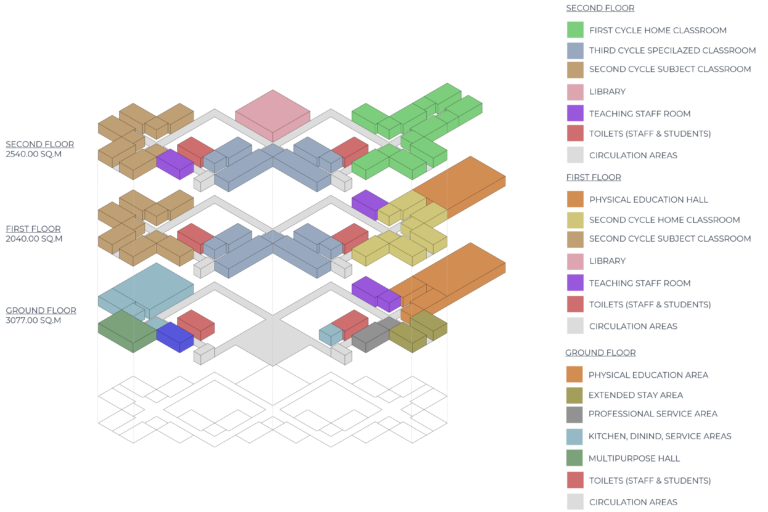Screen dimensions: 768x512
Task: Pick the pink Library swatch in First Floor legend
Action: pyautogui.click(x=575, y=262)
